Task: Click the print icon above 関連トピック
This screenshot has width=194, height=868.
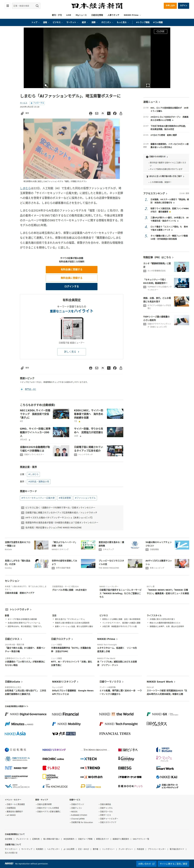Action: coord(91,368)
